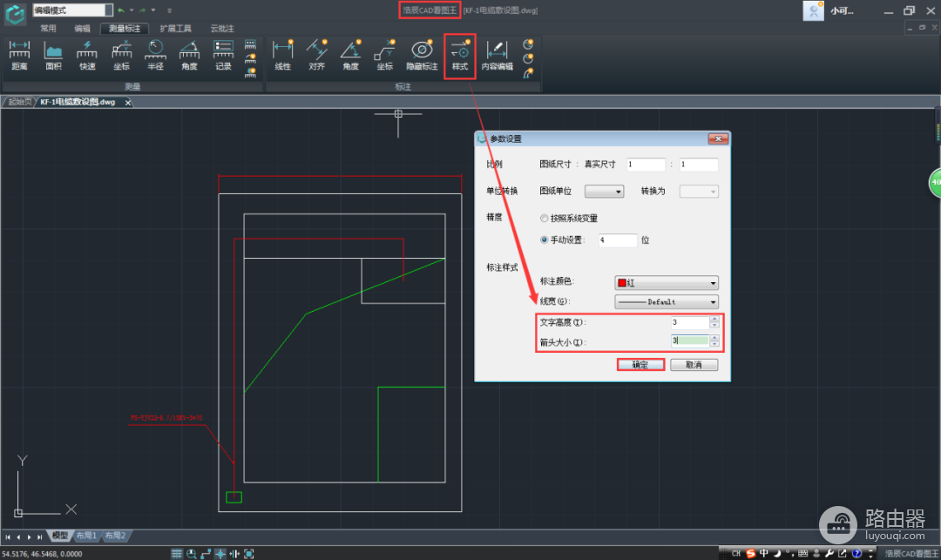Select the 按照系统变量 radio button
The width and height of the screenshot is (941, 560).
click(545, 219)
